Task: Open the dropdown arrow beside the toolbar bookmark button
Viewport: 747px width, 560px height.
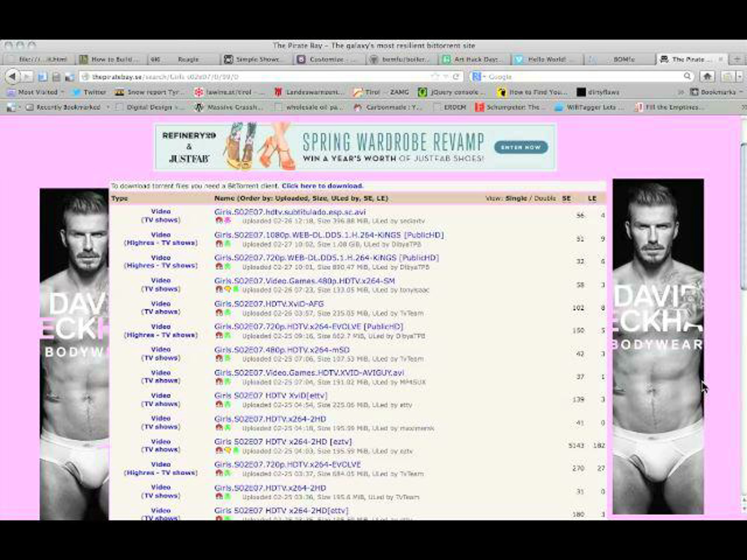Action: pyautogui.click(x=739, y=77)
